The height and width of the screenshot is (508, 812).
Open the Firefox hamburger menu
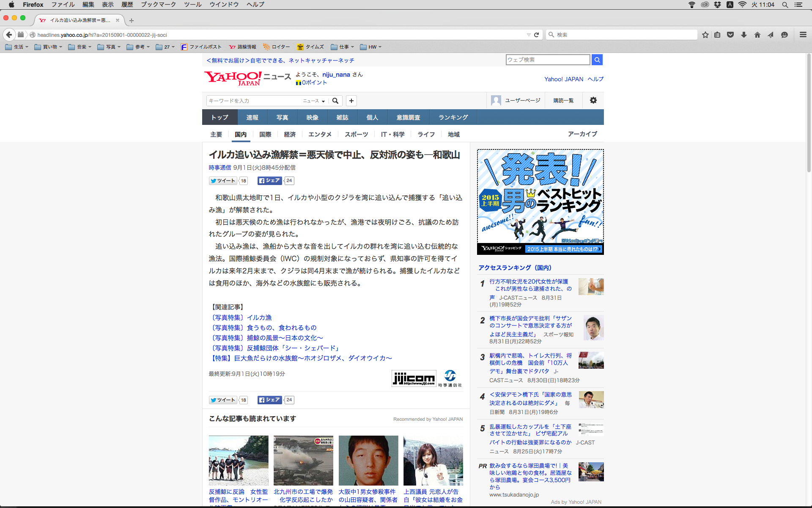click(803, 35)
